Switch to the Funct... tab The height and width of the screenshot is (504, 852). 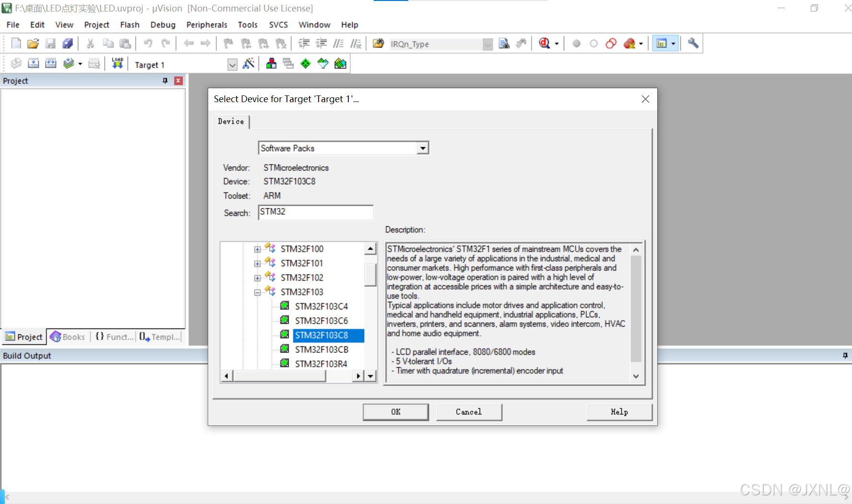click(114, 337)
